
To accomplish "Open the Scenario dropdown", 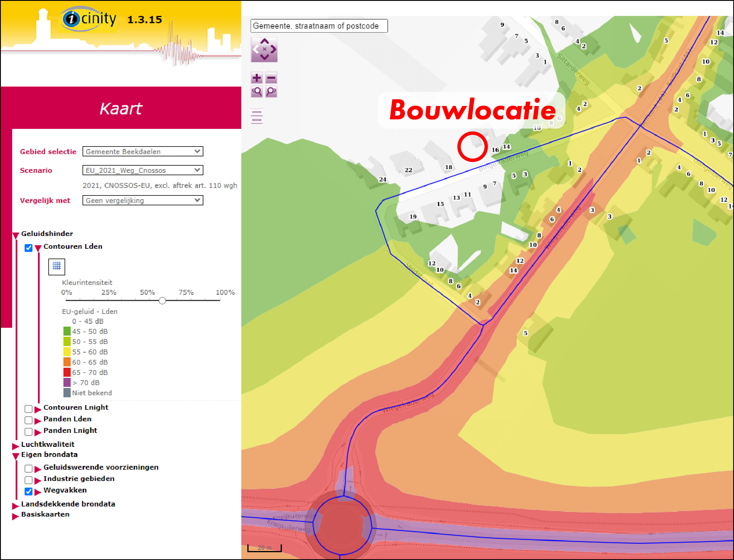I will 143,170.
